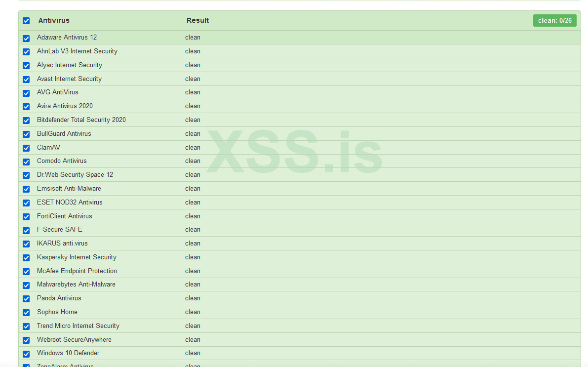Toggle the Comodo Antivirus checkbox
This screenshot has height=367, width=588.
click(x=26, y=162)
